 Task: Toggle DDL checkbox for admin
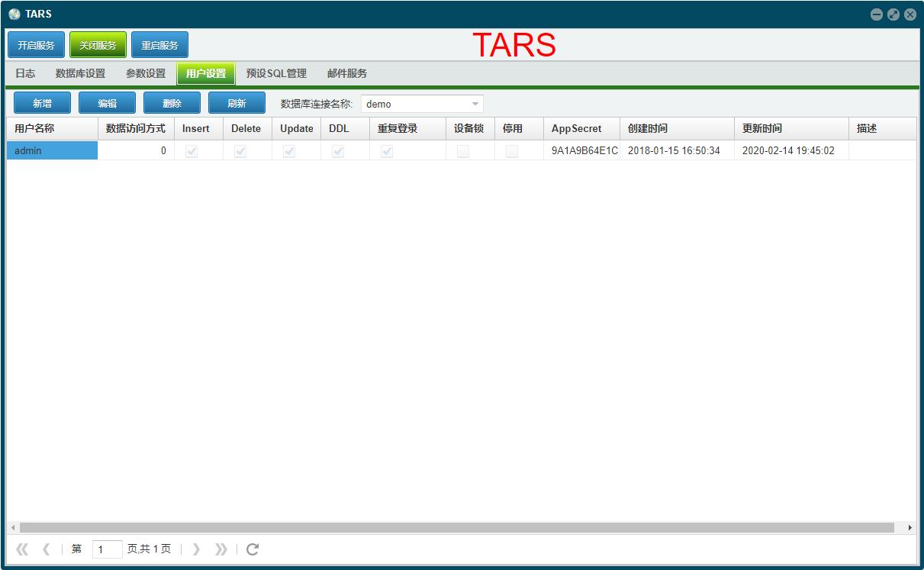[x=338, y=151]
